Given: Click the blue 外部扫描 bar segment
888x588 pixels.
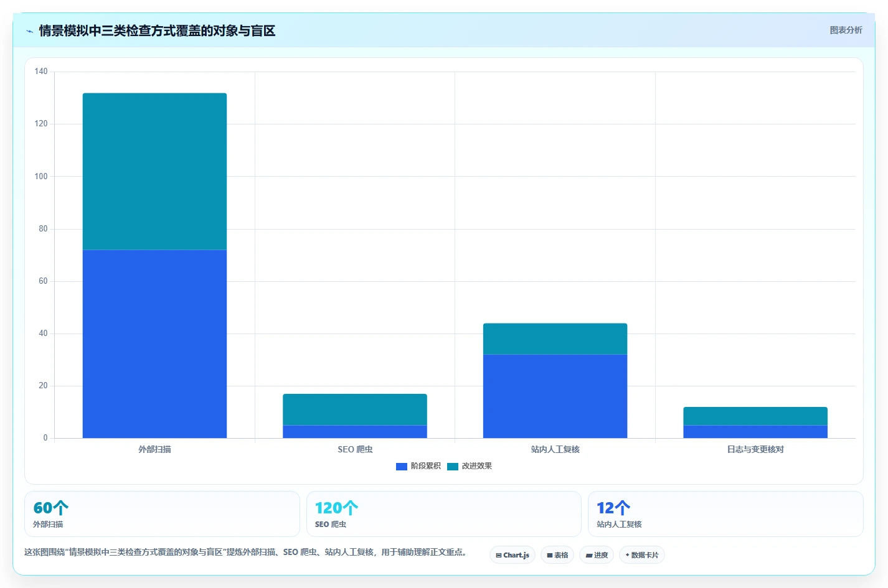Looking at the screenshot, I should coord(154,344).
